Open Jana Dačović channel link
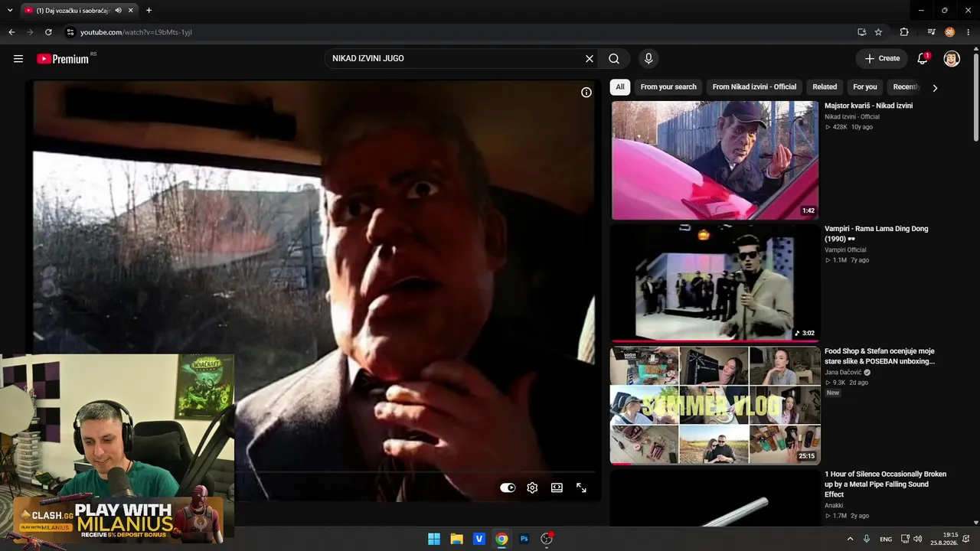The height and width of the screenshot is (551, 980). 844,373
